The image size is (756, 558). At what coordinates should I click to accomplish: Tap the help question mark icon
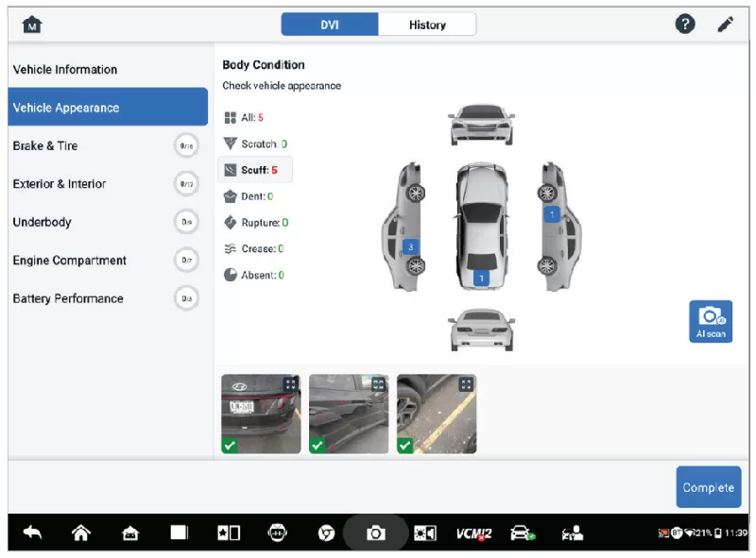point(685,25)
